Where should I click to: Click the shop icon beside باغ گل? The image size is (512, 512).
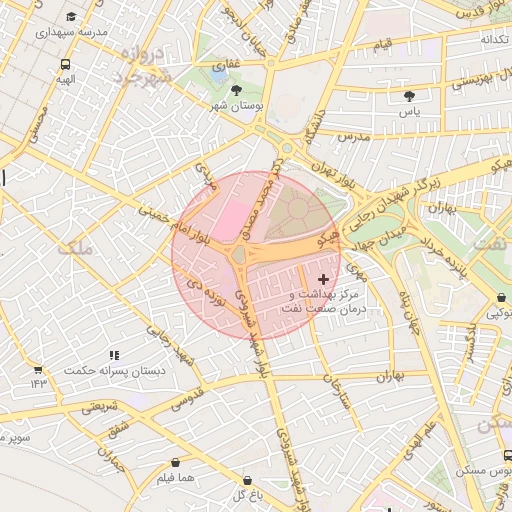click(x=247, y=481)
